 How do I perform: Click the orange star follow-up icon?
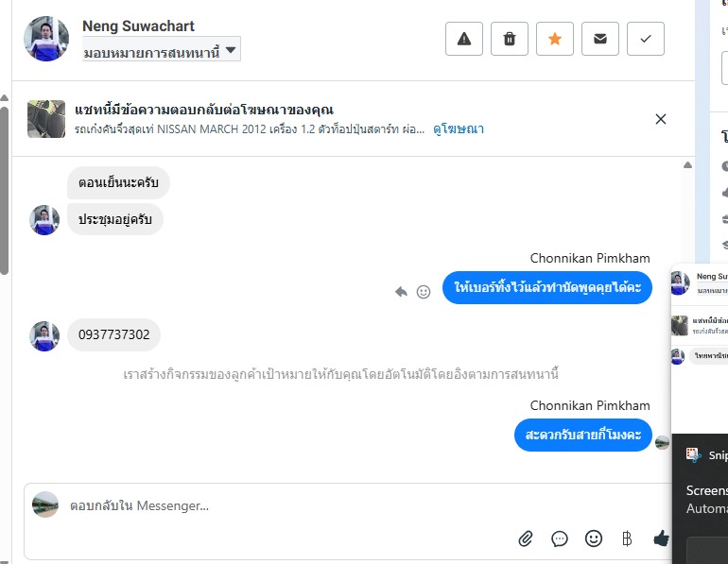[555, 39]
